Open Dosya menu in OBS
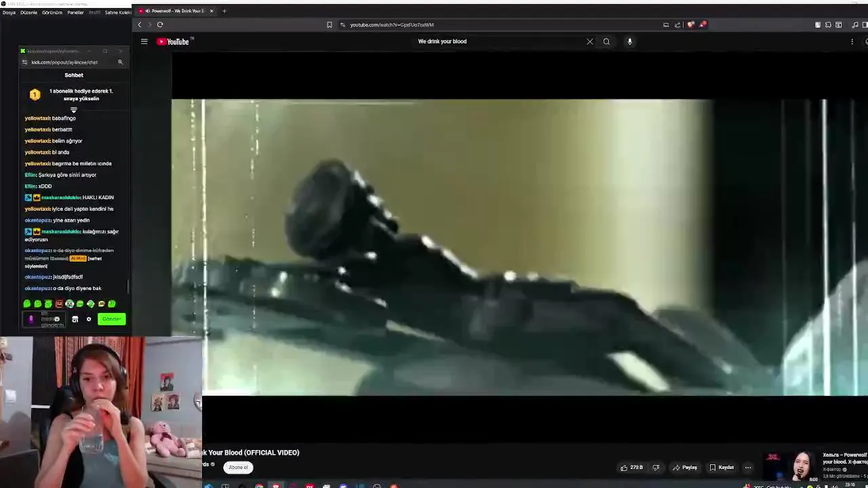868x488 pixels. 9,12
